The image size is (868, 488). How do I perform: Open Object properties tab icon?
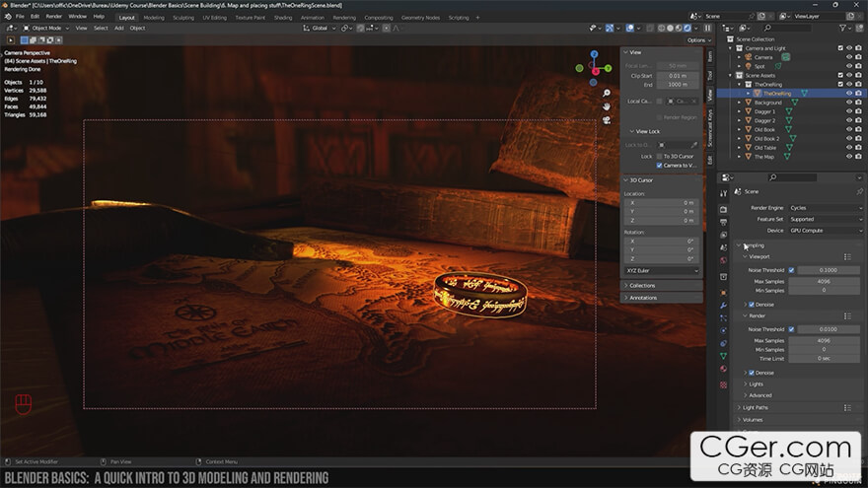point(724,292)
